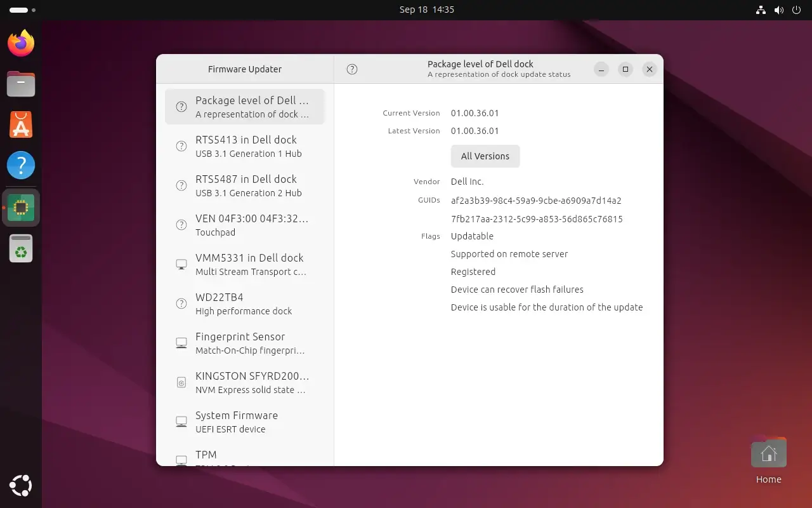Select RTS5487 in Dell dock device
This screenshot has width=812, height=508.
(245, 185)
